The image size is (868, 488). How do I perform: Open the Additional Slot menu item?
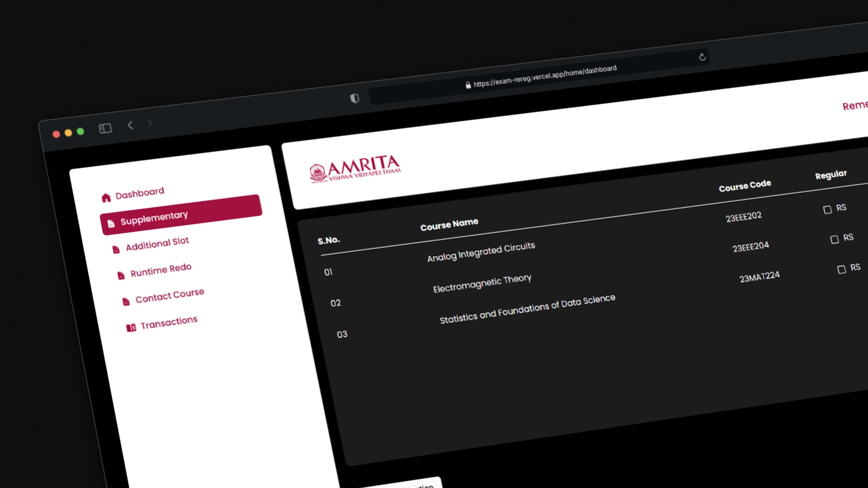pos(157,244)
